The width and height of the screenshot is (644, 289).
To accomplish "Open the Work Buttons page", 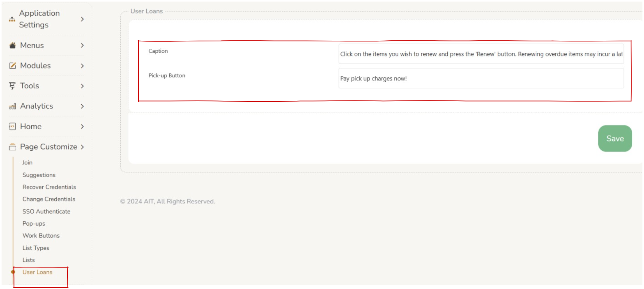I will point(41,235).
